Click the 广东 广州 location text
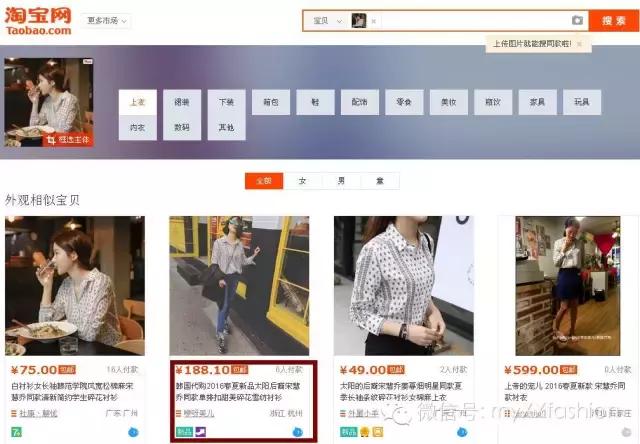 coord(122,413)
